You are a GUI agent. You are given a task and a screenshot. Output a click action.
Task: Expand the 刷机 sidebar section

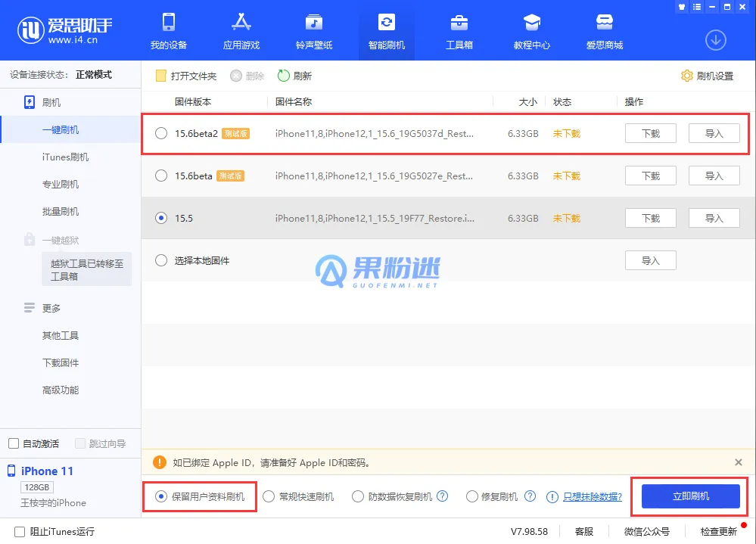coord(30,102)
